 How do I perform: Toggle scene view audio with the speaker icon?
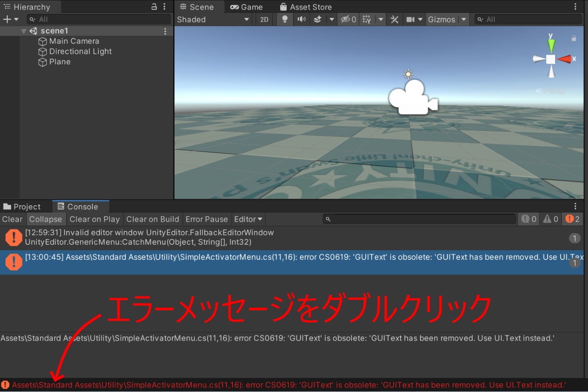click(301, 19)
